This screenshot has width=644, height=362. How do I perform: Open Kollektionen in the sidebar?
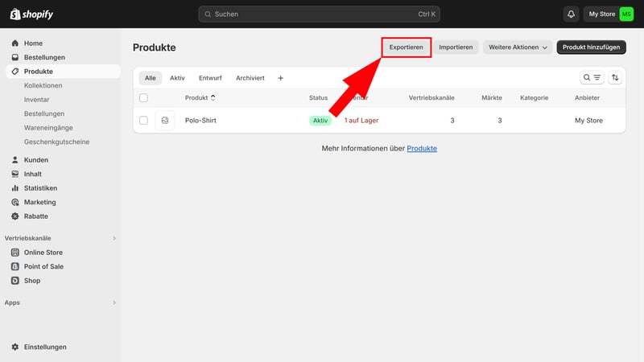point(43,85)
